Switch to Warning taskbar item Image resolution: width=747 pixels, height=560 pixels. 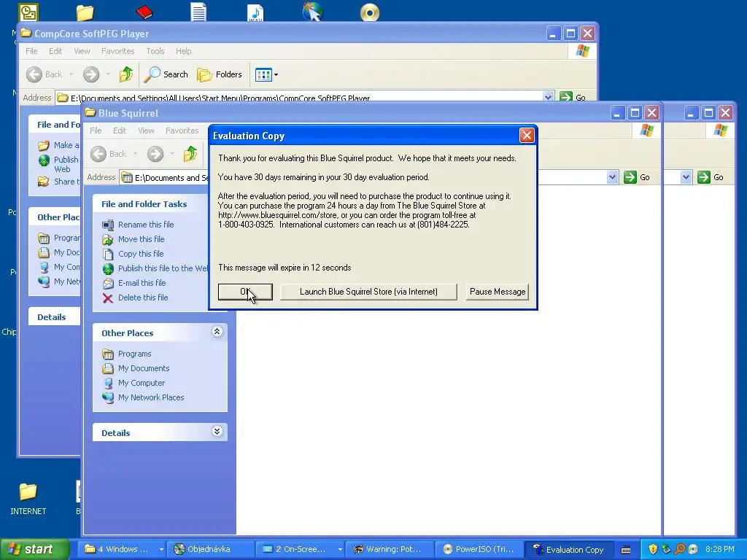point(390,549)
